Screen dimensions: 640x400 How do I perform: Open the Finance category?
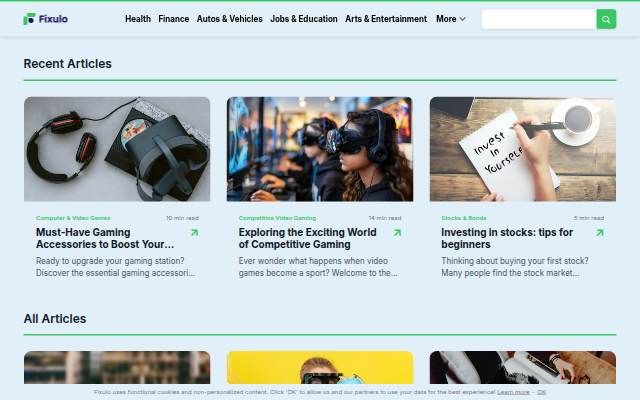point(173,19)
